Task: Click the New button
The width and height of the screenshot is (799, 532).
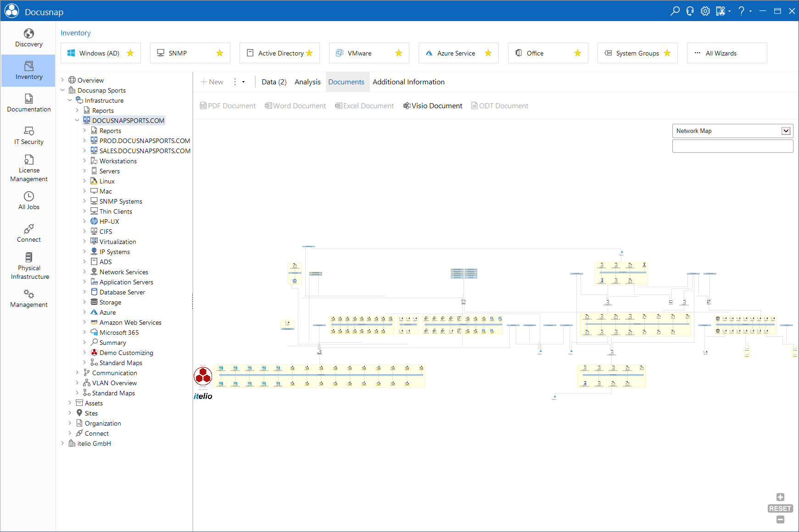Action: coord(212,82)
